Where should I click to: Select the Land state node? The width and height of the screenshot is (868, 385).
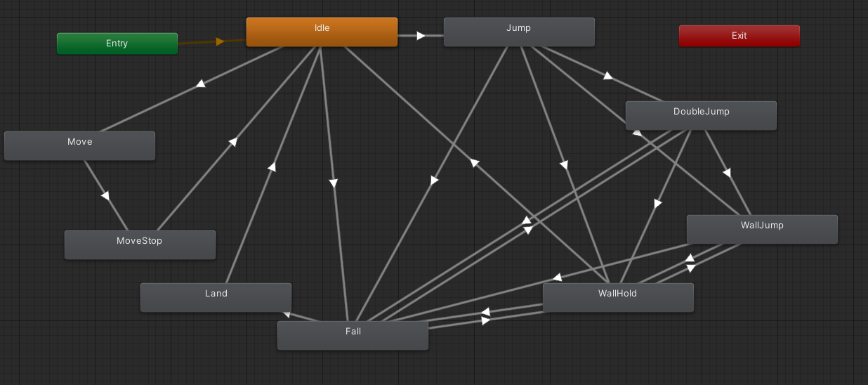216,297
